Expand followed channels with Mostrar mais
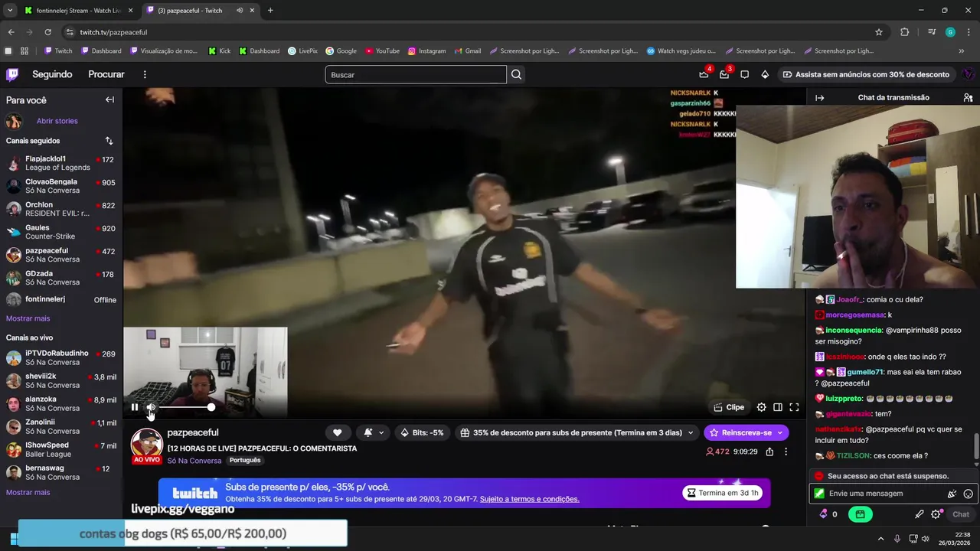 [x=28, y=318]
